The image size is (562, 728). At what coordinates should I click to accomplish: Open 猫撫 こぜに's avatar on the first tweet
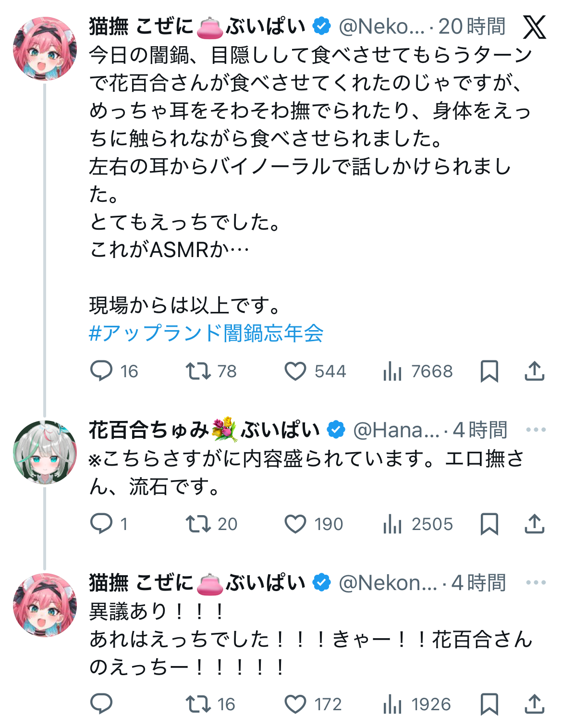point(45,49)
